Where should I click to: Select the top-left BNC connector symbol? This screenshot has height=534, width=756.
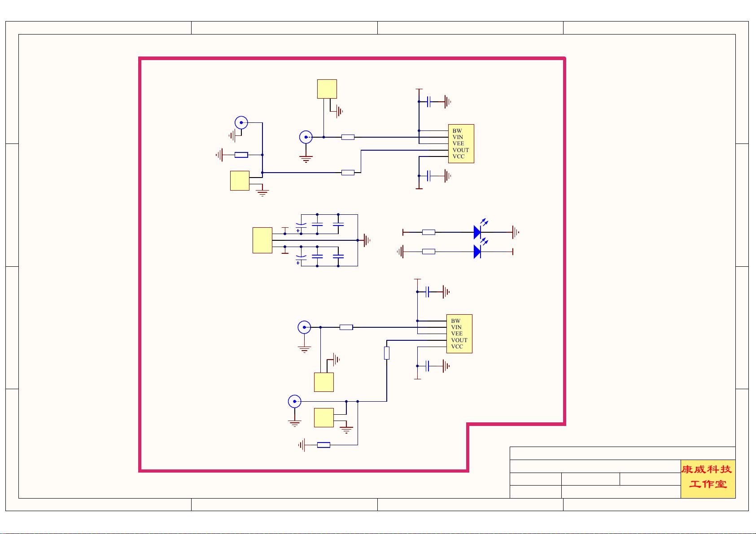(241, 122)
